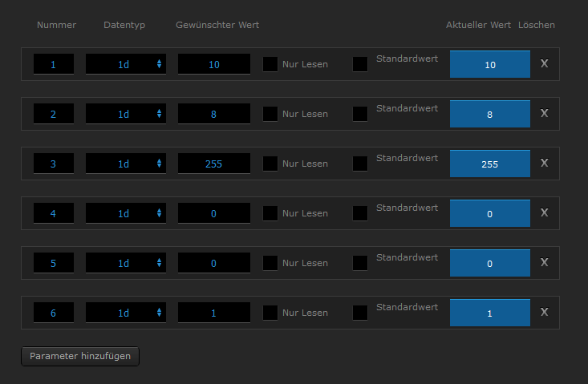Expand the 1d data type selector in row 3

[126, 164]
